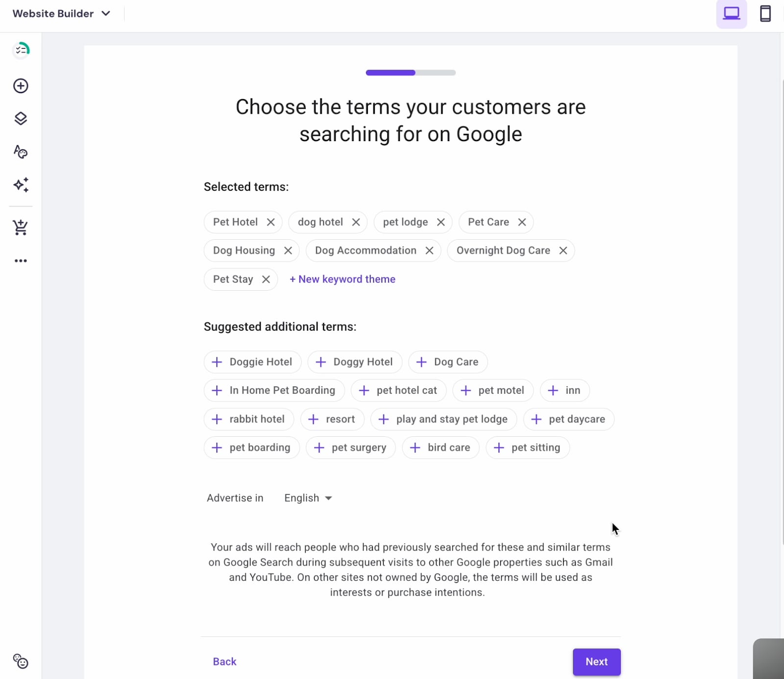Open the styles and colors palette icon
Image resolution: width=784 pixels, height=679 pixels.
click(x=21, y=152)
